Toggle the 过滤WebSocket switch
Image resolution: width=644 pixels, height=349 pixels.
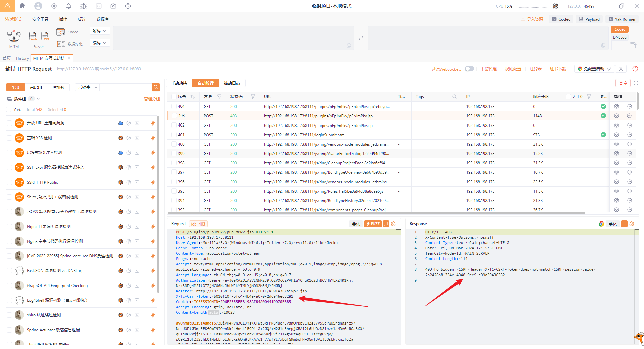pyautogui.click(x=469, y=69)
